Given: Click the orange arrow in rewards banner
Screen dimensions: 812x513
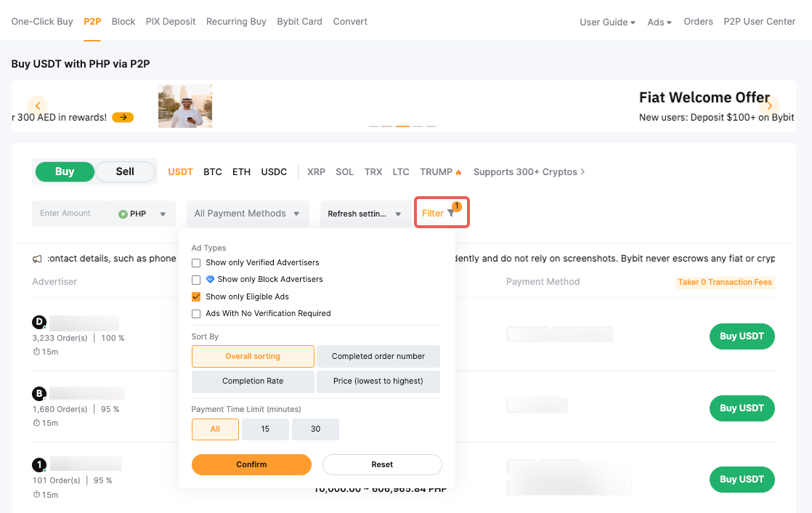Looking at the screenshot, I should click(123, 117).
